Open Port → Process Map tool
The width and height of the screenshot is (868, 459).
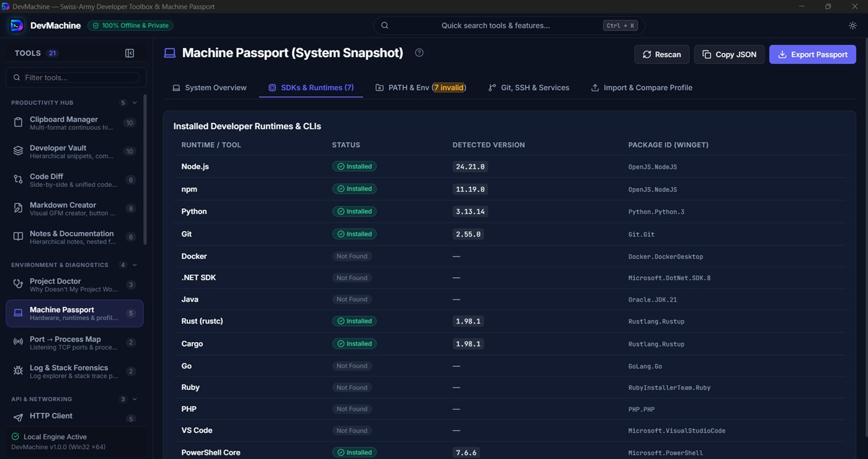pos(74,343)
